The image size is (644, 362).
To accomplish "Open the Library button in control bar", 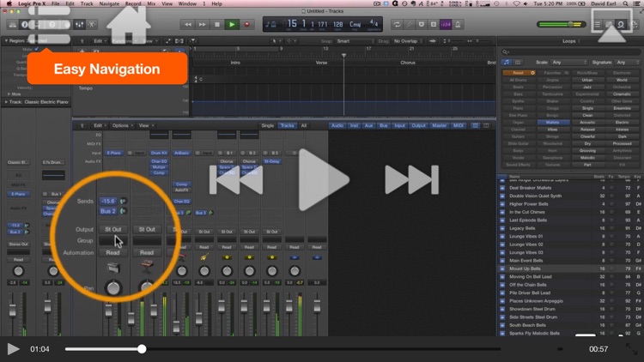I will click(x=13, y=25).
